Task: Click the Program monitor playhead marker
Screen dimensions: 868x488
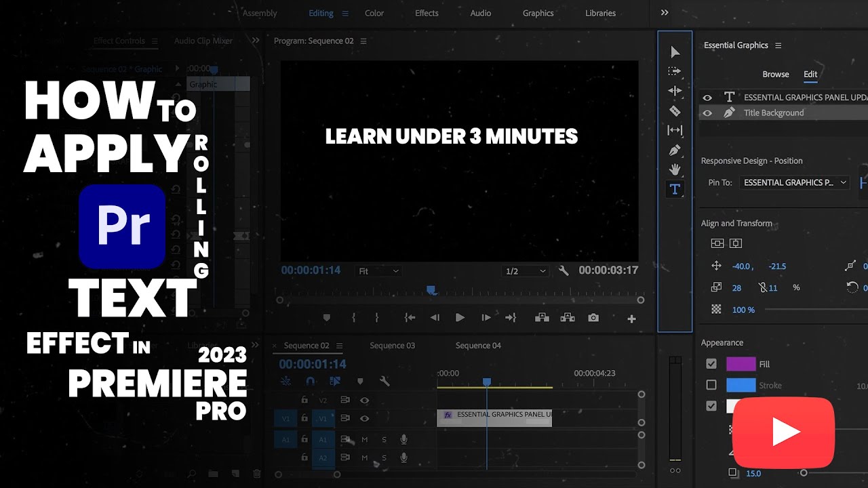Action: click(x=431, y=290)
